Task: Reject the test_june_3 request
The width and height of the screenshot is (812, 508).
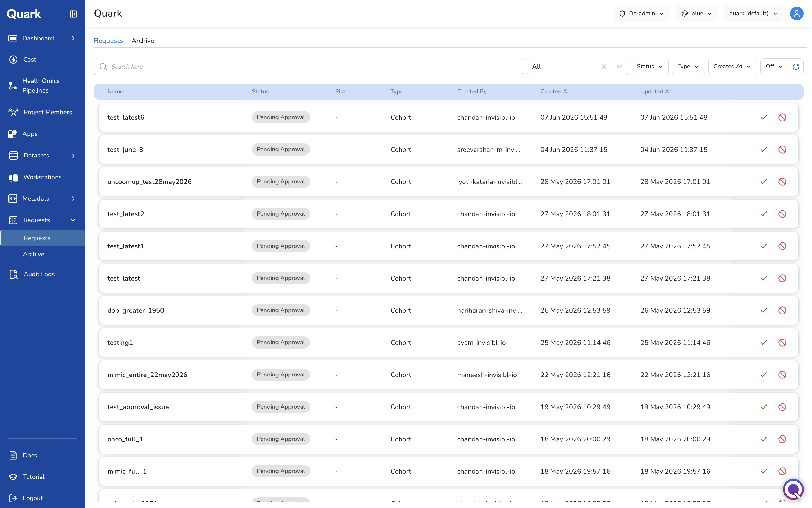Action: coord(782,150)
